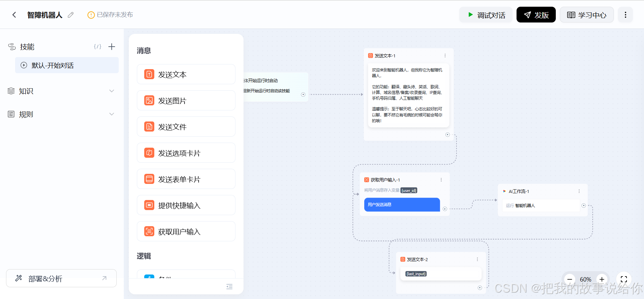Zoom in the canvas with plus
This screenshot has height=299, width=644.
(x=602, y=279)
